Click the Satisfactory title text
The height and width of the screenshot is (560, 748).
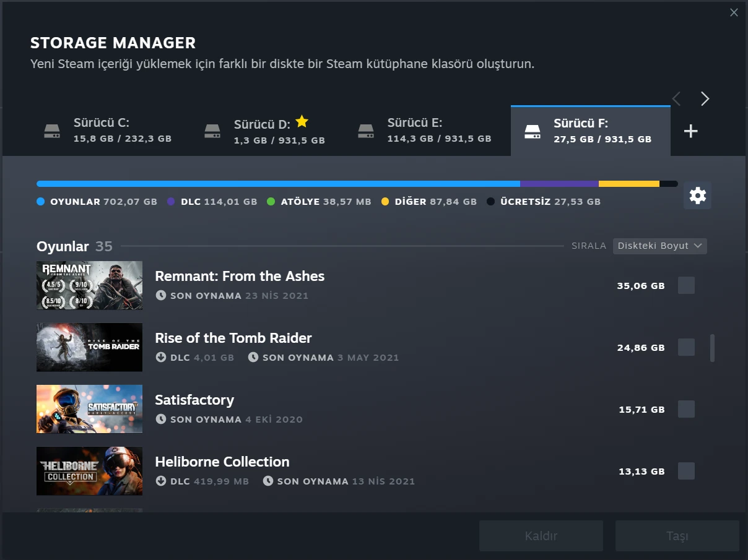pyautogui.click(x=194, y=400)
